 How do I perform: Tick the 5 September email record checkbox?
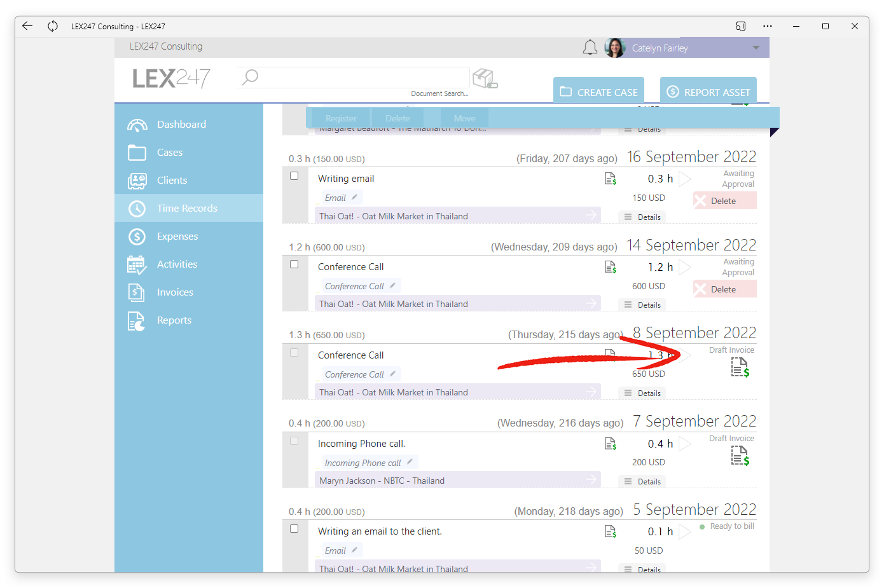coord(294,529)
